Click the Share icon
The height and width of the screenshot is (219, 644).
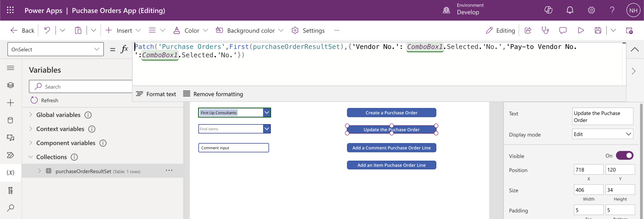528,31
